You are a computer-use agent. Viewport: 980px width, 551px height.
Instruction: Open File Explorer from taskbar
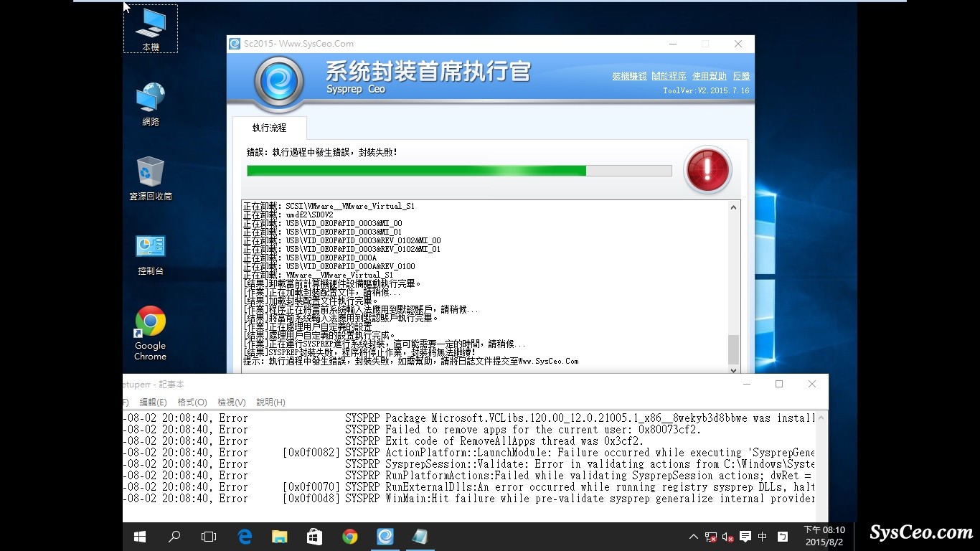coord(279,537)
